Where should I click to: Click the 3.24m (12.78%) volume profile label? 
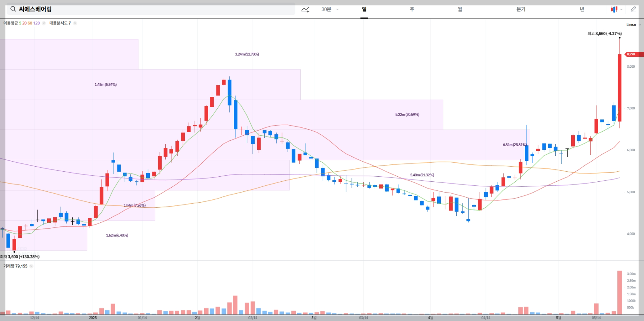(x=247, y=54)
